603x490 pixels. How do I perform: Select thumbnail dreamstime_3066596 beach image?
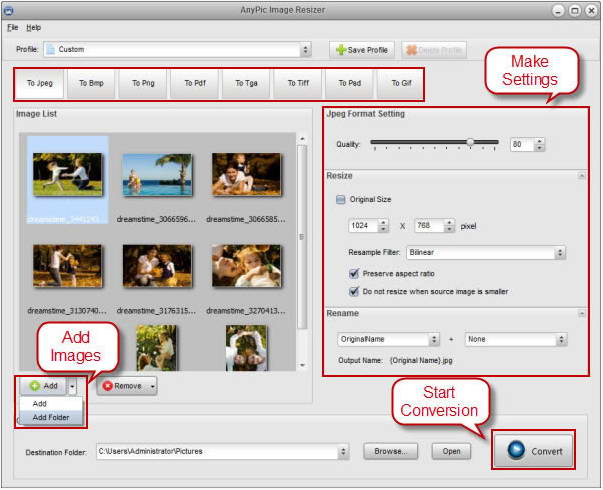click(x=157, y=175)
